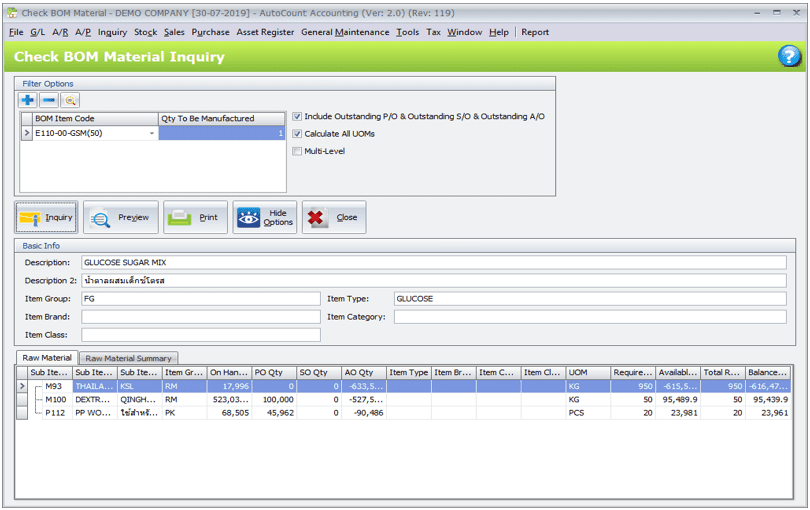Click the magnifier search icon in Filter Options
Viewport: 810px width, 510px height.
[x=70, y=100]
